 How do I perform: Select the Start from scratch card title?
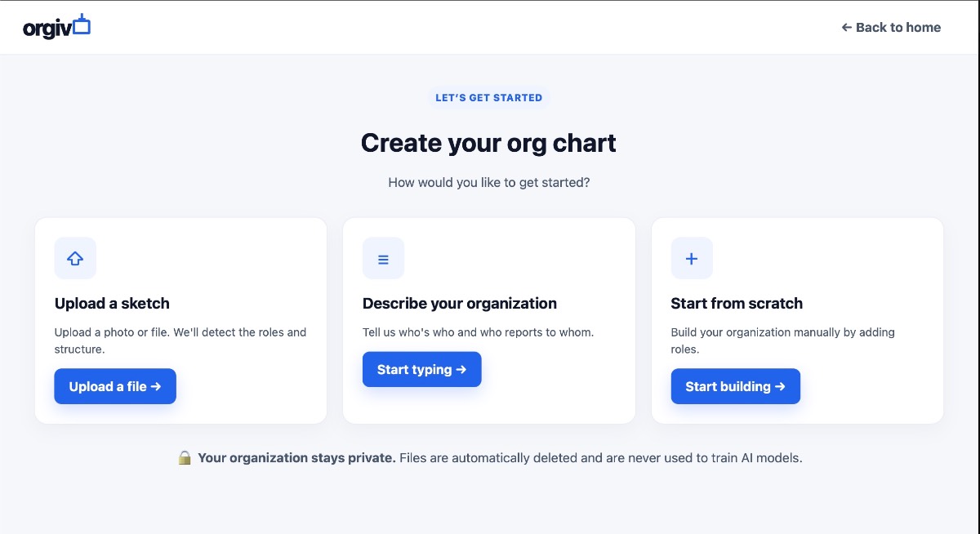pos(737,303)
